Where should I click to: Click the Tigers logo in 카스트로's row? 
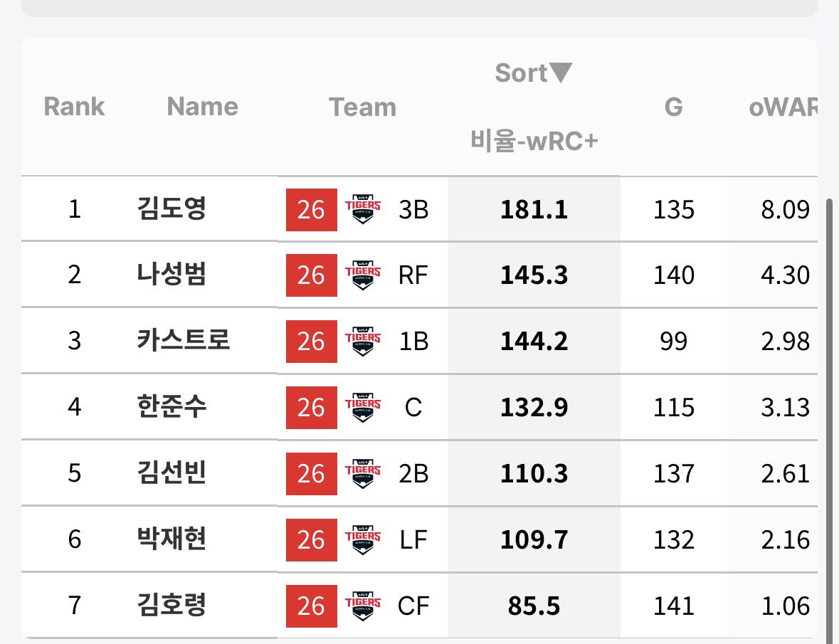(x=362, y=342)
